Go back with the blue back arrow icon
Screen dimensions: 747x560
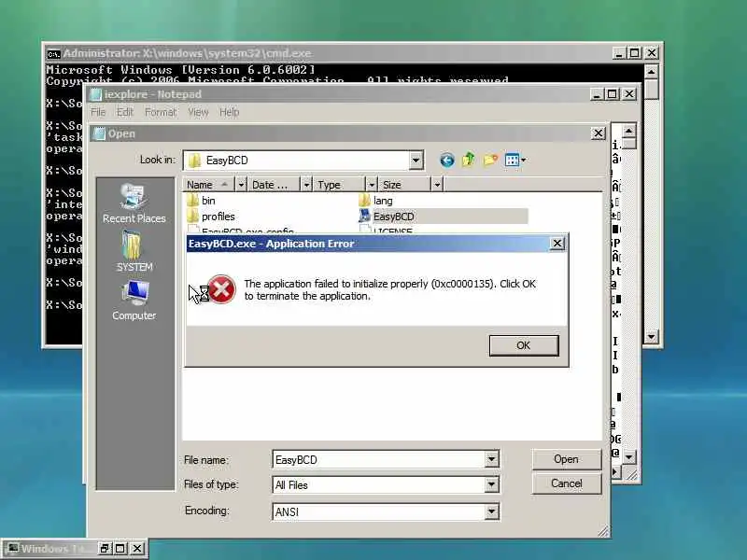447,160
